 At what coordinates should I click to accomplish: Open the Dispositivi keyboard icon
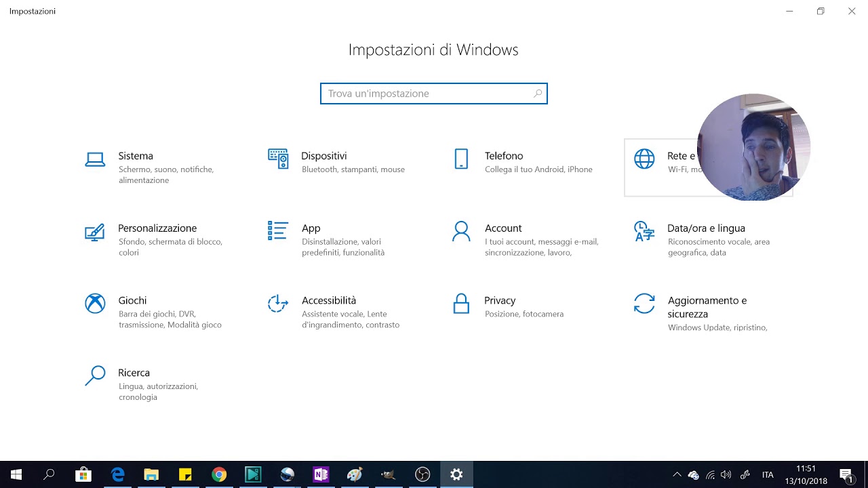pyautogui.click(x=278, y=159)
